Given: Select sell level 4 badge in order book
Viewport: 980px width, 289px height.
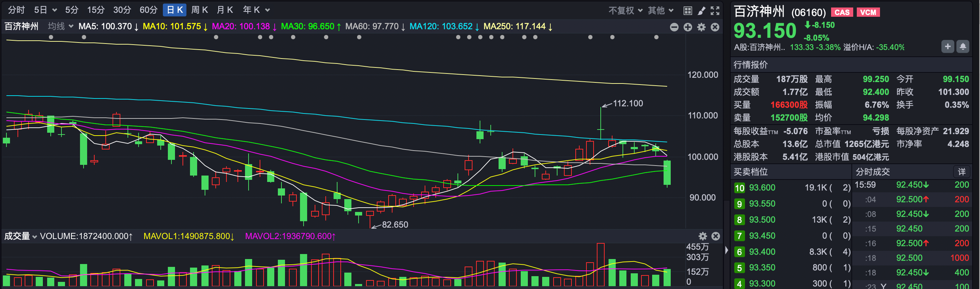Looking at the screenshot, I should [739, 284].
